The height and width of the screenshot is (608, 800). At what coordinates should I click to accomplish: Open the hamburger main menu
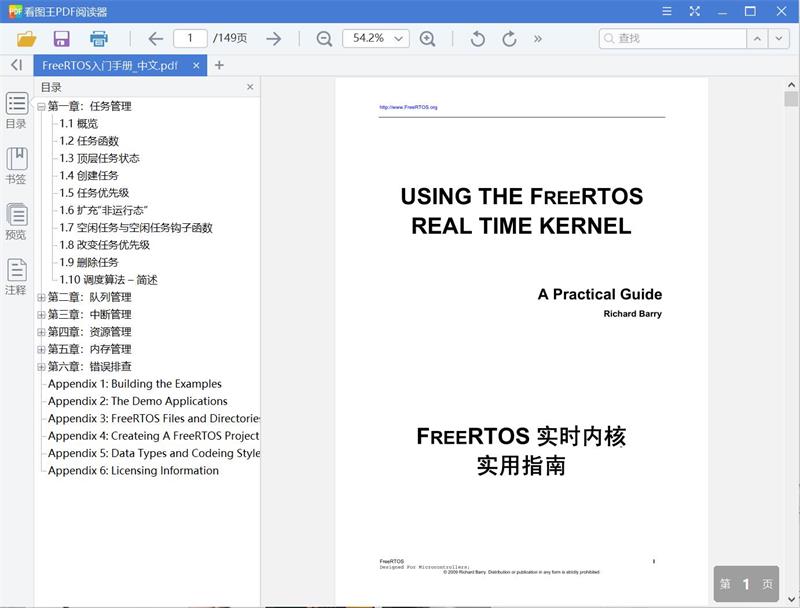[667, 11]
